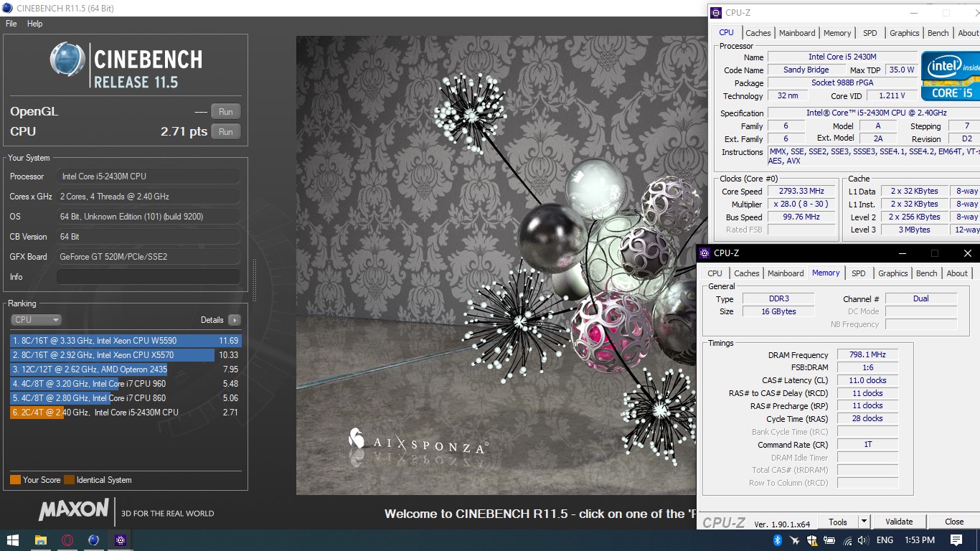Select Bench tab in back CPU-Z window
The height and width of the screenshot is (551, 980).
click(x=938, y=33)
